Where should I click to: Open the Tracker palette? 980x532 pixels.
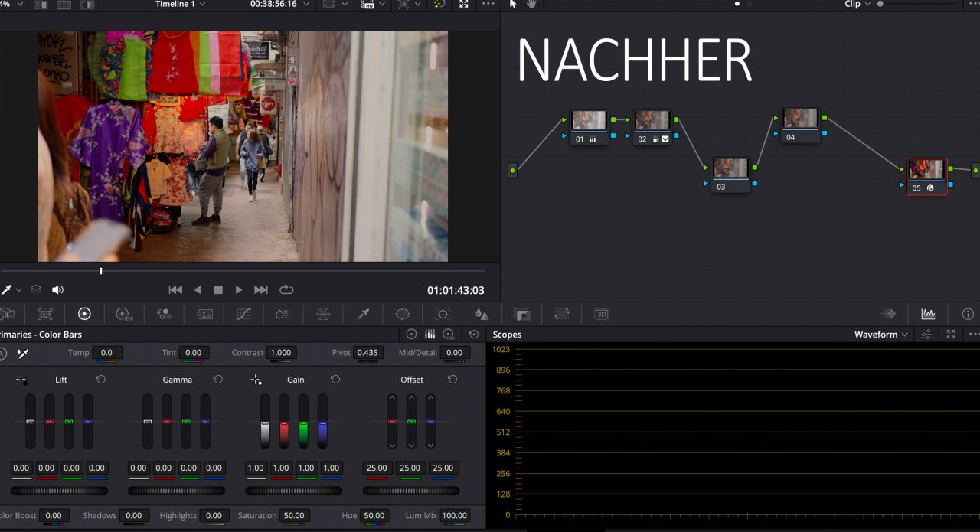pos(443,314)
